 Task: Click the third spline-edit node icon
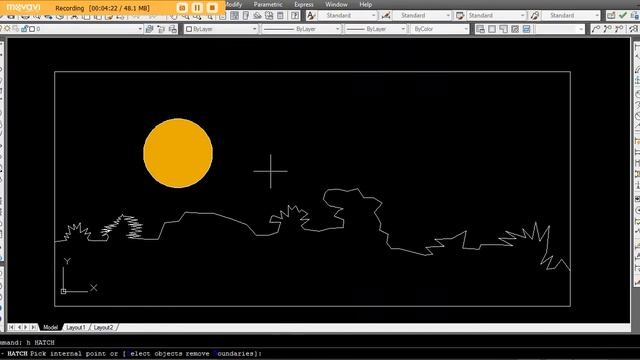click(619, 29)
